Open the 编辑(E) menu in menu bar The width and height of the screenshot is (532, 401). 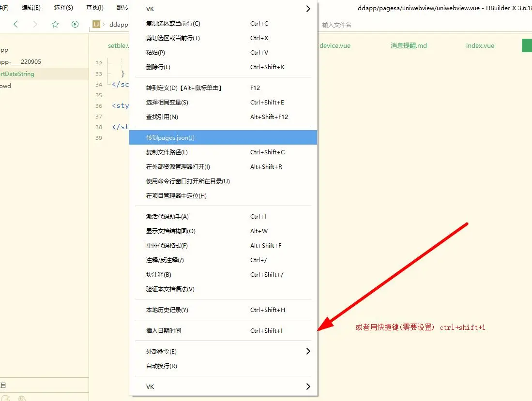click(31, 8)
